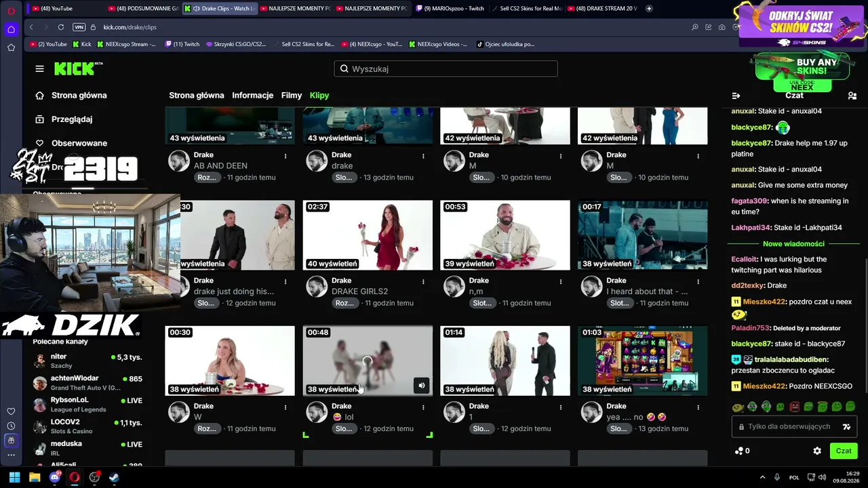The height and width of the screenshot is (488, 868).
Task: Focus the chat message input field
Action: [793, 427]
